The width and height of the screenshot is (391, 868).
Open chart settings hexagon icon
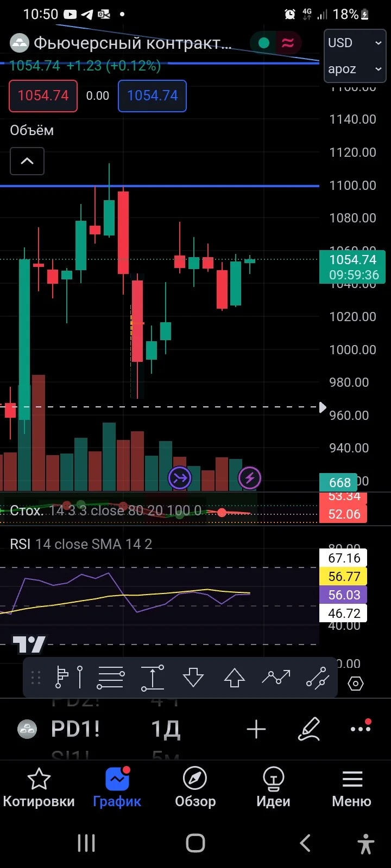tap(355, 683)
